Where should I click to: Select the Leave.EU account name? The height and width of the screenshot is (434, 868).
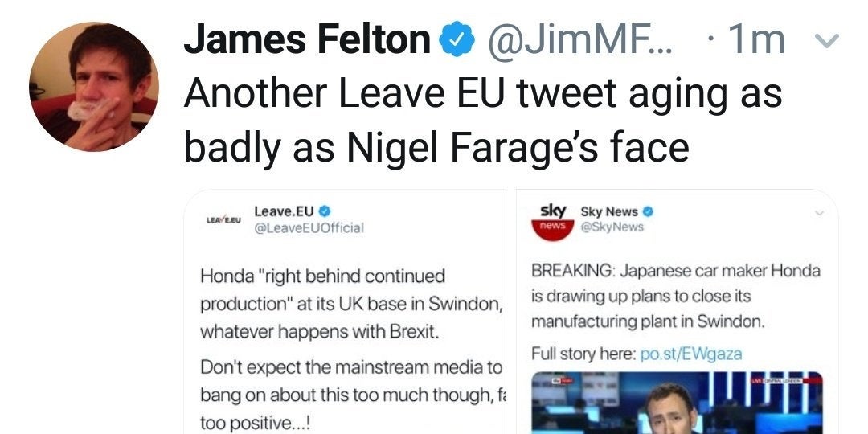coord(285,211)
